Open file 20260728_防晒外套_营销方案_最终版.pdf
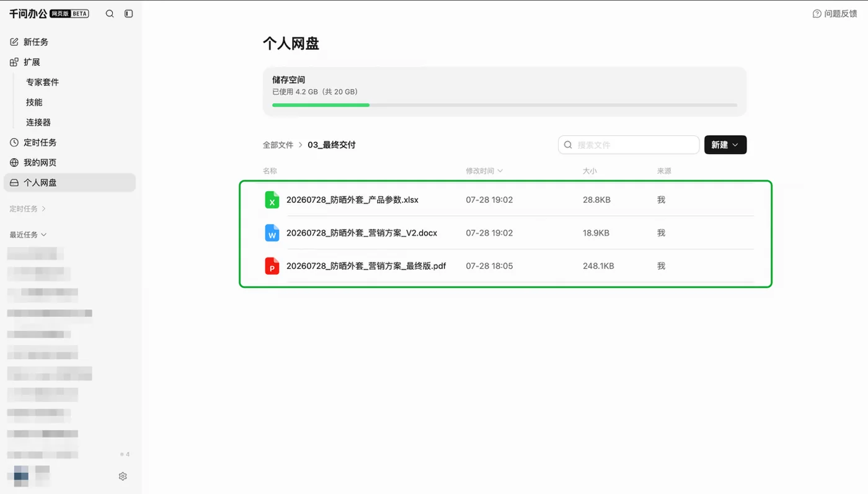 pyautogui.click(x=366, y=266)
